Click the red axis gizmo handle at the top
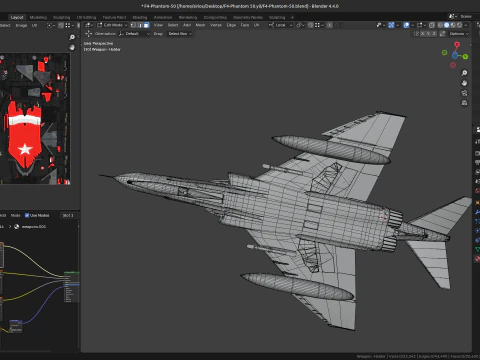 (x=457, y=44)
